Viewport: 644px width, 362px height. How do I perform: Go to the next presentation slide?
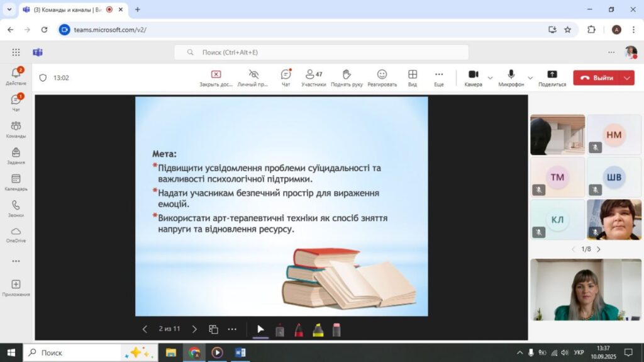tap(194, 329)
